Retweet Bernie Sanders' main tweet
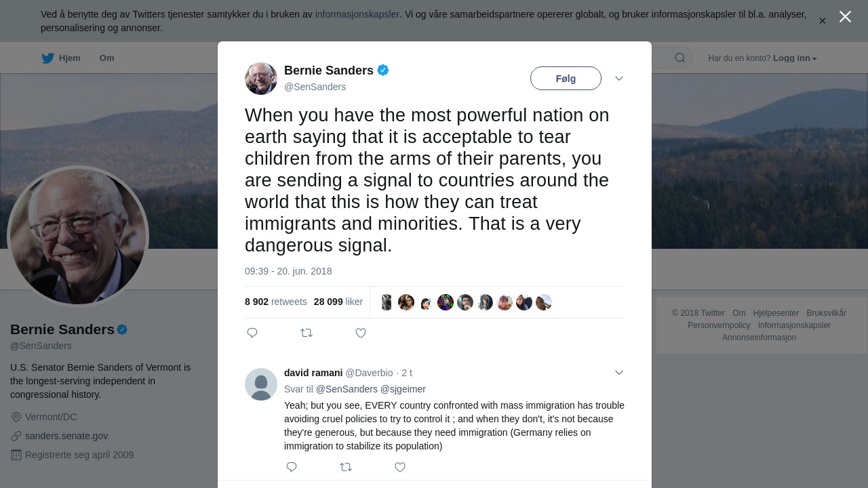 click(307, 333)
